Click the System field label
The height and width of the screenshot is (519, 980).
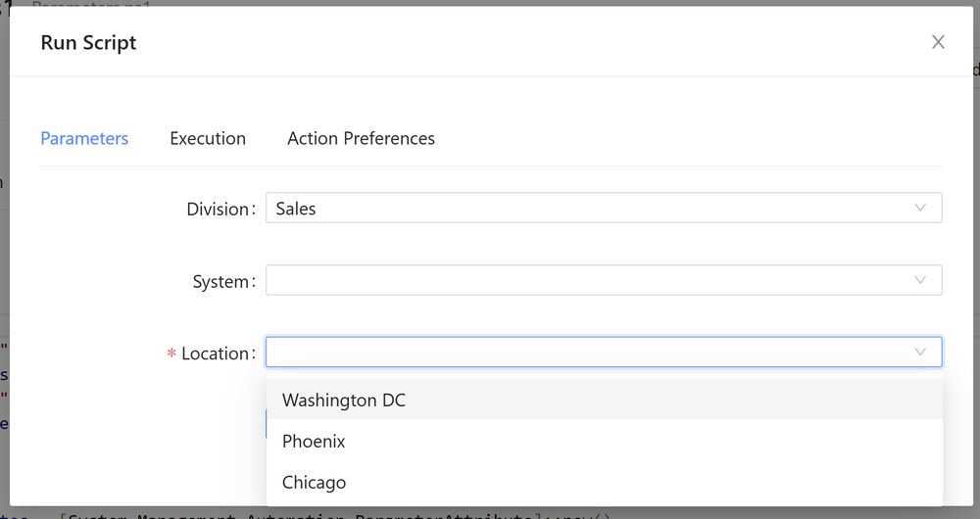[x=223, y=281]
